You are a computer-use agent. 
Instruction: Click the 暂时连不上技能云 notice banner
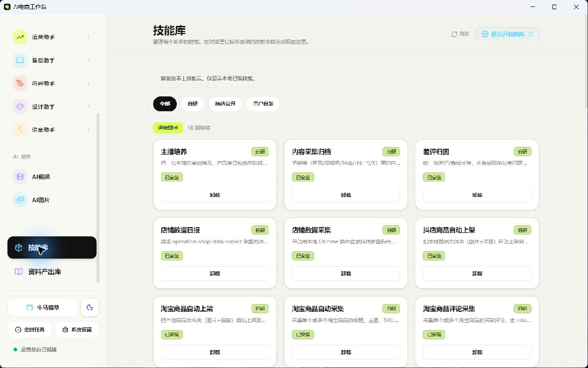(346, 78)
